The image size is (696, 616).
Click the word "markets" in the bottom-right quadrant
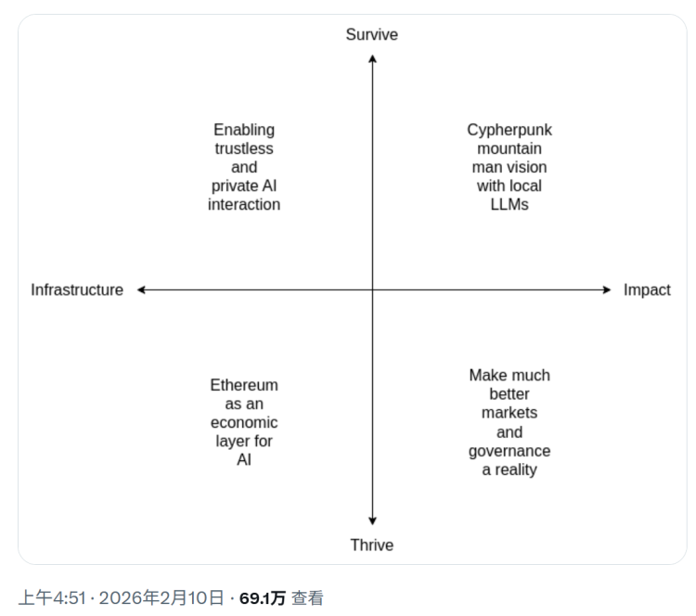point(509,413)
